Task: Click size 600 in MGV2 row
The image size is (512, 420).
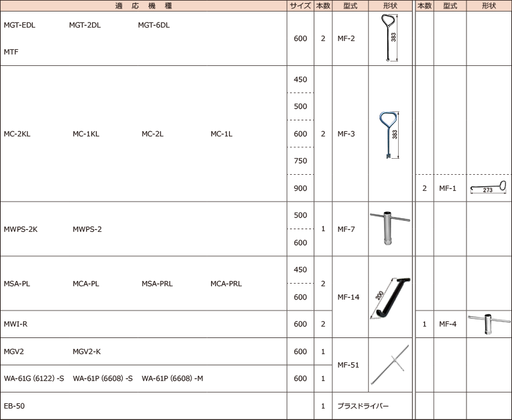Action: 300,351
